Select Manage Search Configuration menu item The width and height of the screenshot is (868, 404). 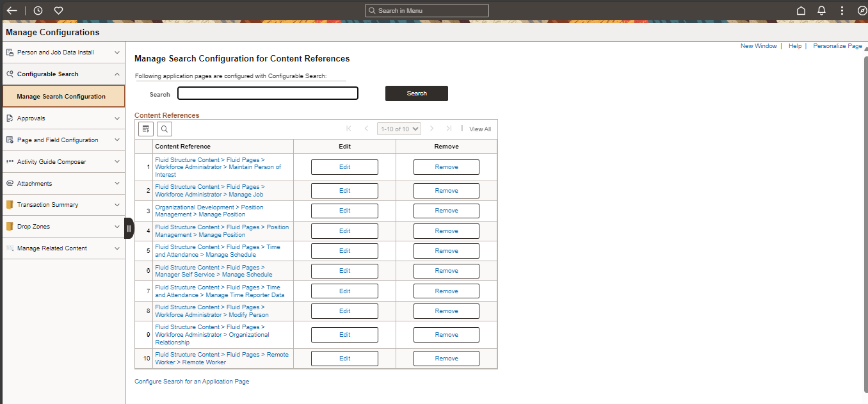coord(61,97)
